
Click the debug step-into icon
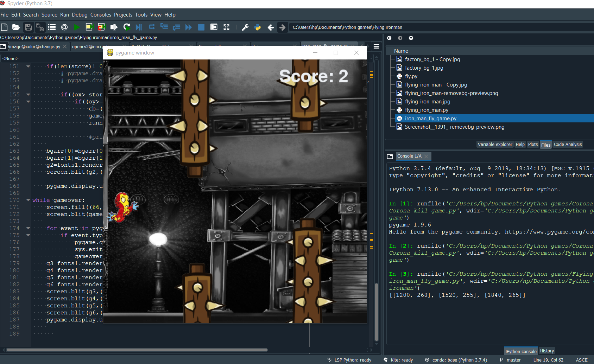164,27
